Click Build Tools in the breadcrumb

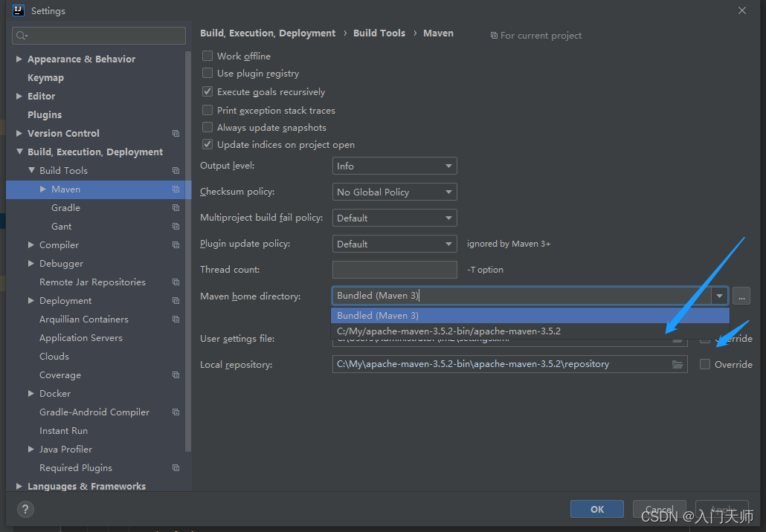pyautogui.click(x=379, y=33)
